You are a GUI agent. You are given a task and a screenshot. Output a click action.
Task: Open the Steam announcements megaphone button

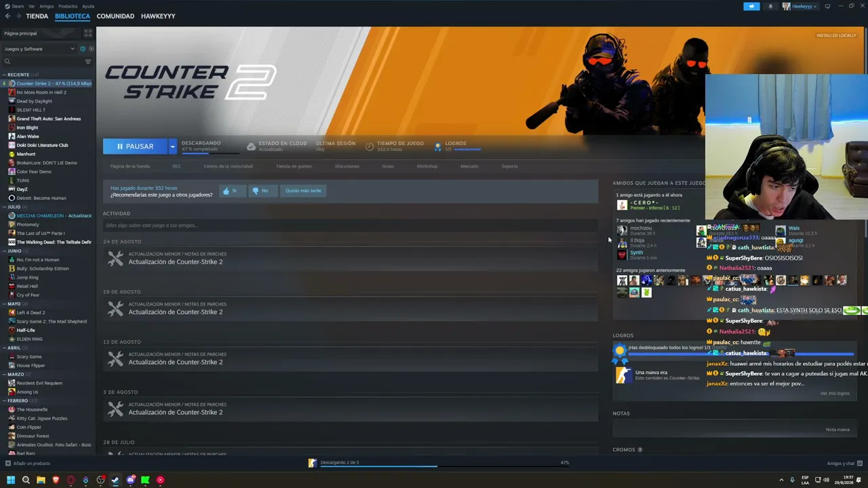point(751,6)
